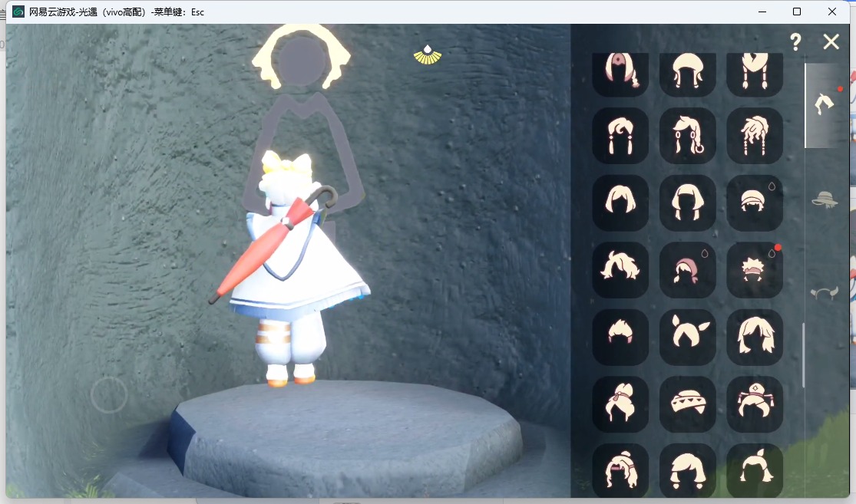Tap the virtual joystick circle
Screen dimensions: 856x504
click(109, 394)
